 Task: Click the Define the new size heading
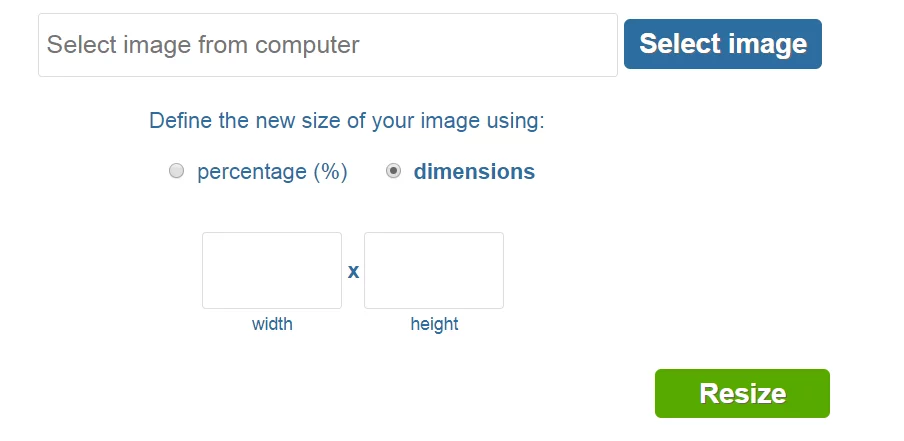(346, 121)
